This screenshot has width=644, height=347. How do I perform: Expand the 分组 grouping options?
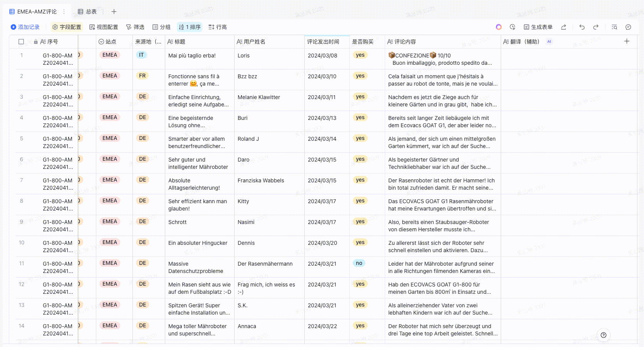pyautogui.click(x=161, y=27)
